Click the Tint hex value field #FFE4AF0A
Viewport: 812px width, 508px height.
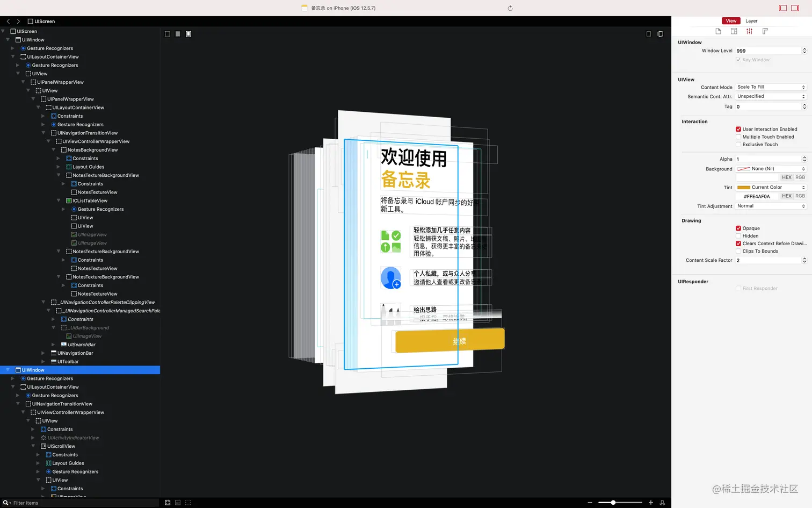[x=757, y=196]
